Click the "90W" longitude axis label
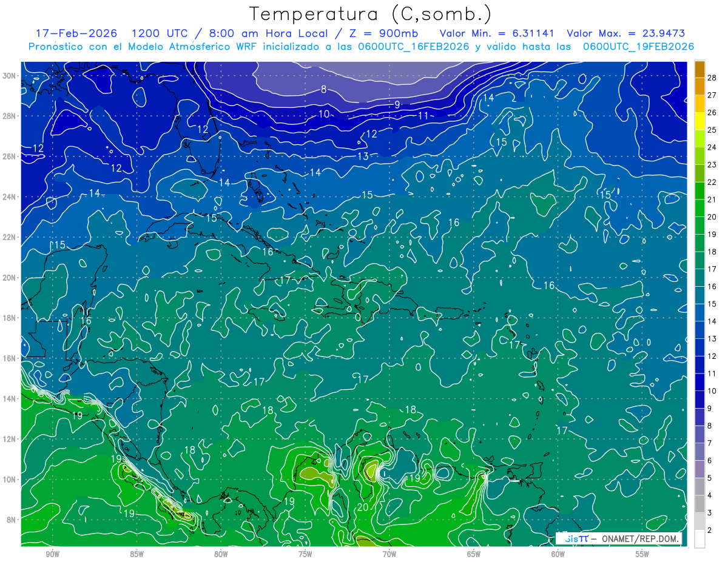The width and height of the screenshot is (728, 562). click(53, 554)
